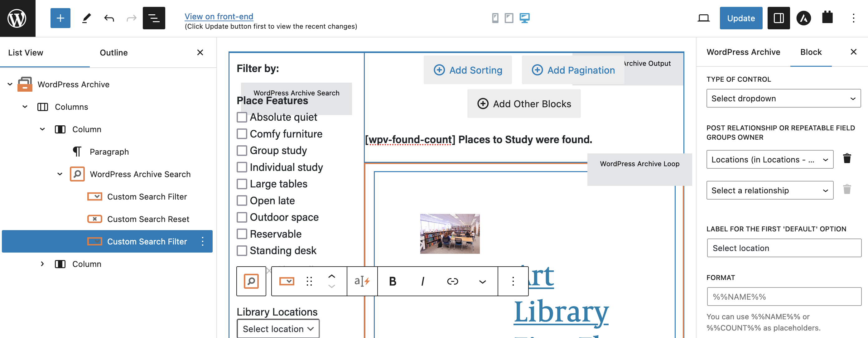Click the Add Pagination button
The image size is (868, 338).
573,70
